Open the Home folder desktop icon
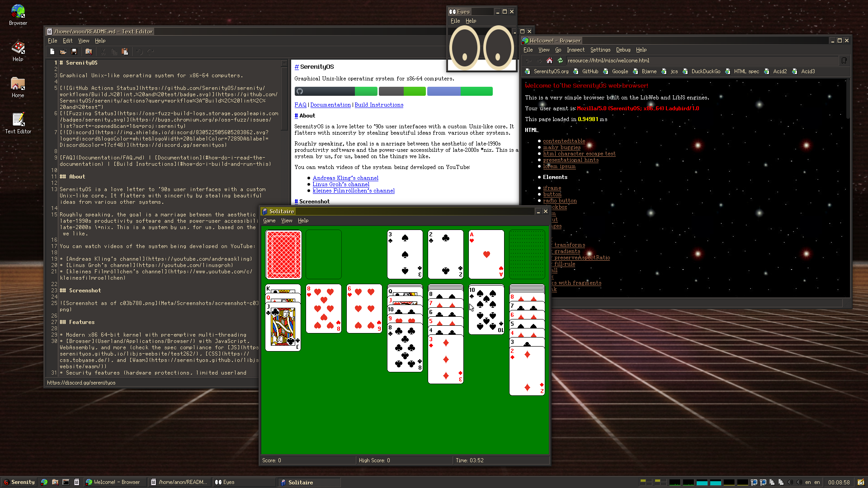 click(x=18, y=87)
